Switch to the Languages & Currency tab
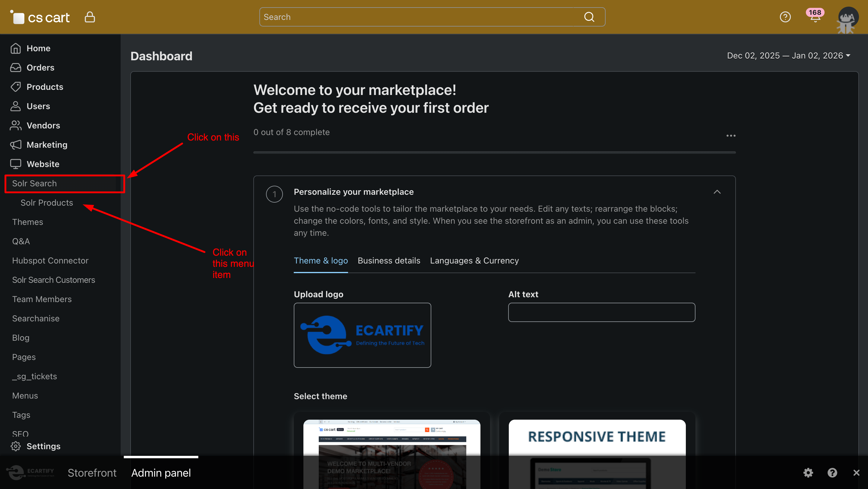This screenshot has height=489, width=868. tap(474, 260)
